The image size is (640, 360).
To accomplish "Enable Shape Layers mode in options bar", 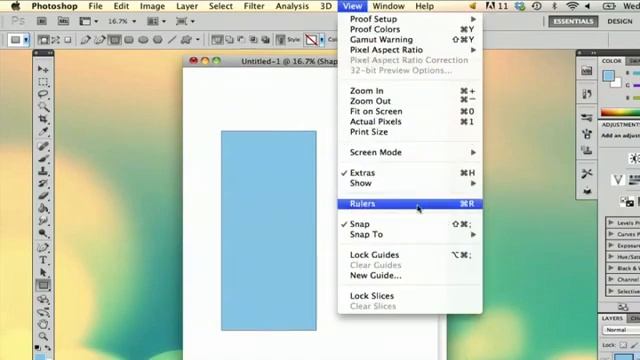I will tap(43, 40).
